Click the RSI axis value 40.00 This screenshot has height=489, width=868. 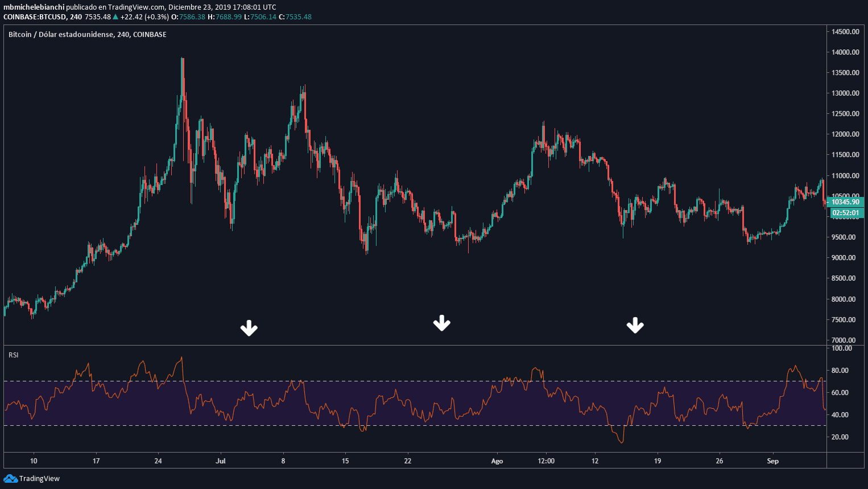click(x=840, y=415)
